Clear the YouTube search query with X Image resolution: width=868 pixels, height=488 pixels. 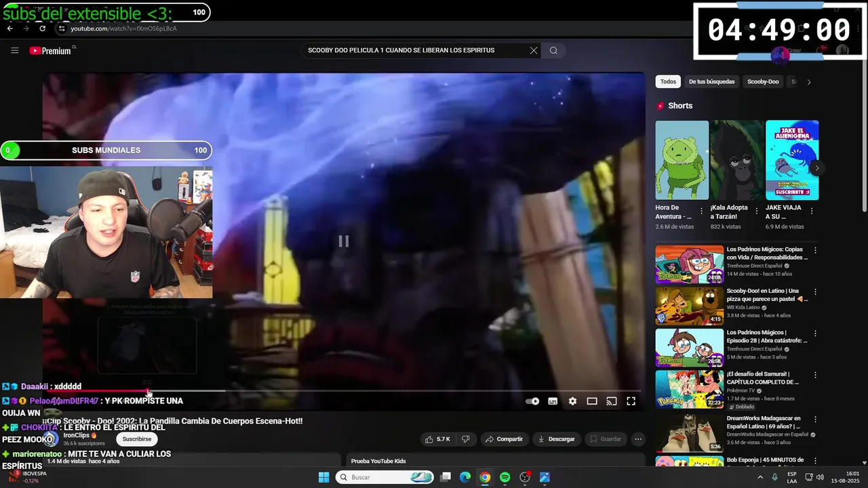(534, 50)
